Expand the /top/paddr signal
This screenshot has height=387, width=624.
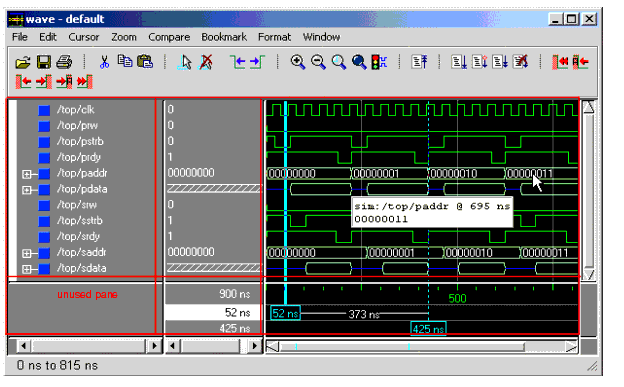point(27,174)
